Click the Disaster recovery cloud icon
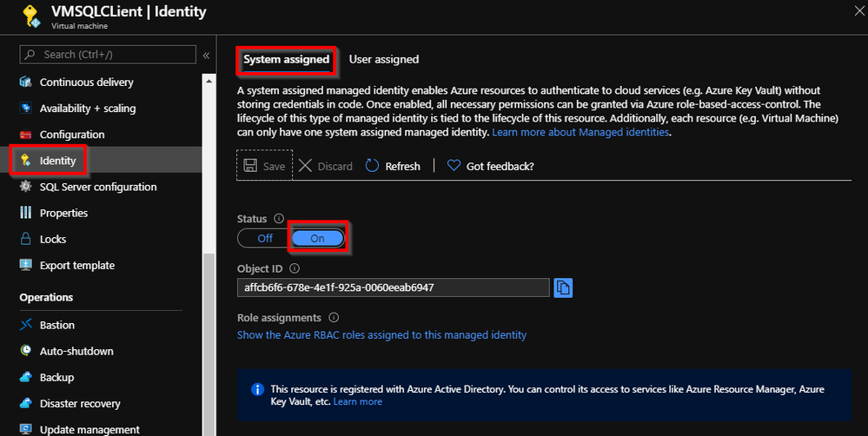This screenshot has width=868, height=436. click(25, 403)
